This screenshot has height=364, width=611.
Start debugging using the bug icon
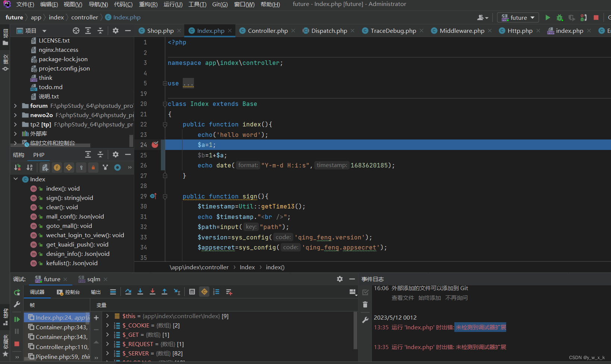coord(560,18)
